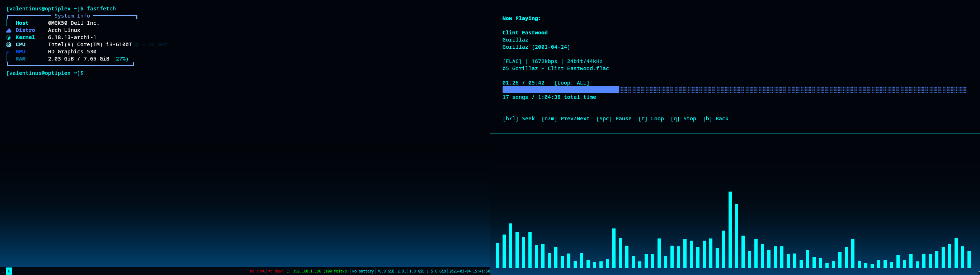Click the standalone 'Gorillaz' artist line
Image resolution: width=980 pixels, height=275 pixels.
515,40
